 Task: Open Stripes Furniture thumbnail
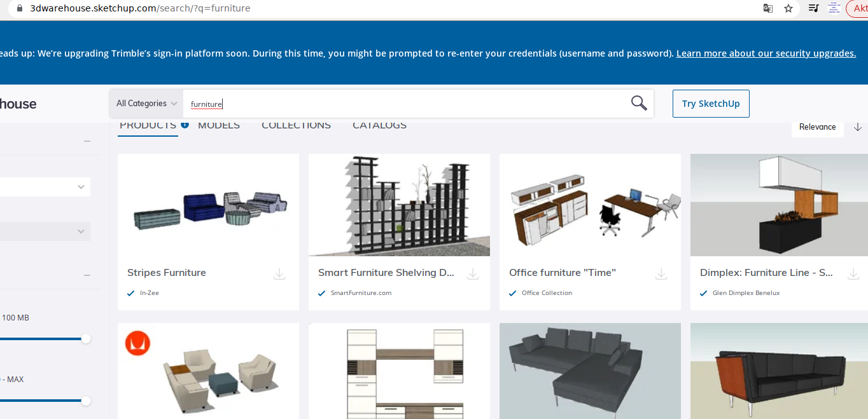(x=209, y=205)
